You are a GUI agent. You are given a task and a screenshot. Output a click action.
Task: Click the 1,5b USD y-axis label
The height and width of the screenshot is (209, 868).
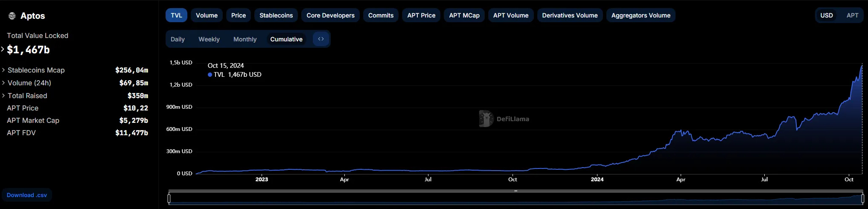point(181,62)
